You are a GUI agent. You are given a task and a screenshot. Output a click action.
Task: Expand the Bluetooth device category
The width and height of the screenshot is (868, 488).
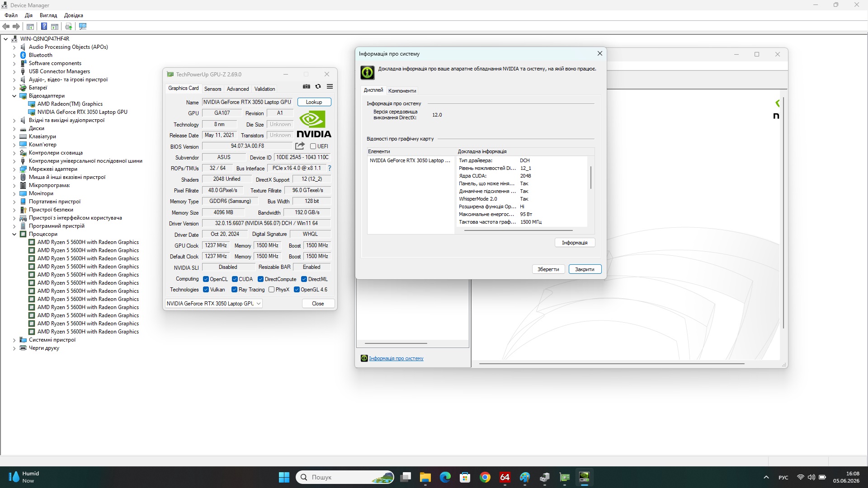coord(14,55)
